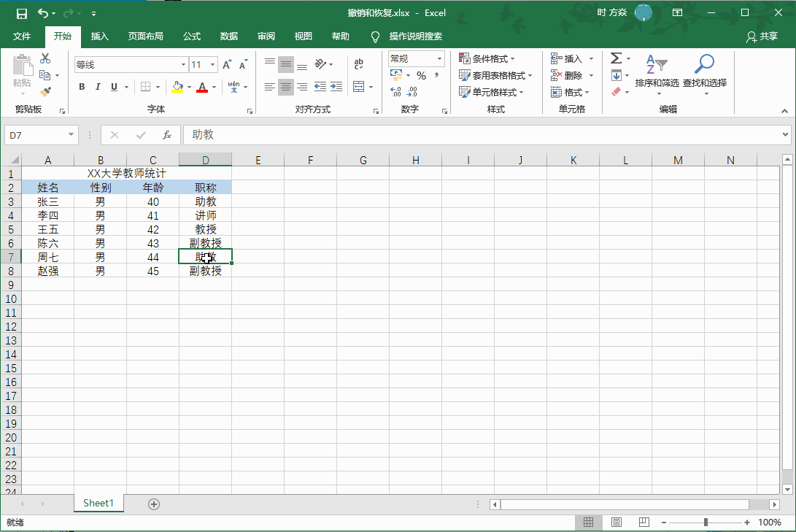Decrease indent of the cell
The width and height of the screenshot is (796, 532).
320,87
